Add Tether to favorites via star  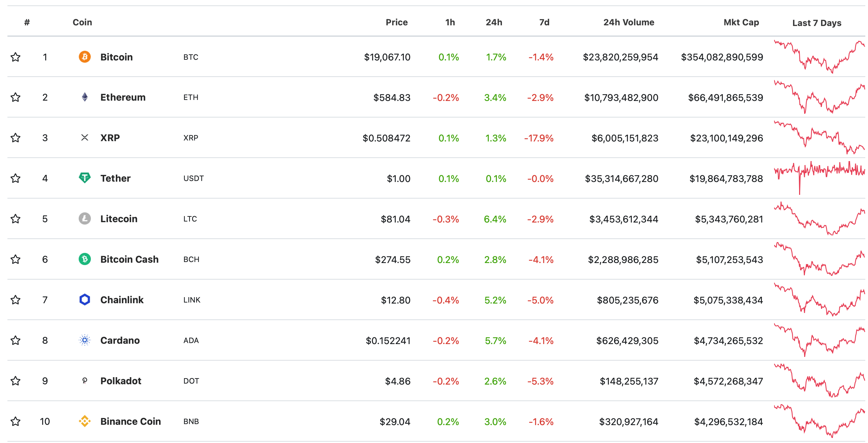pyautogui.click(x=16, y=178)
